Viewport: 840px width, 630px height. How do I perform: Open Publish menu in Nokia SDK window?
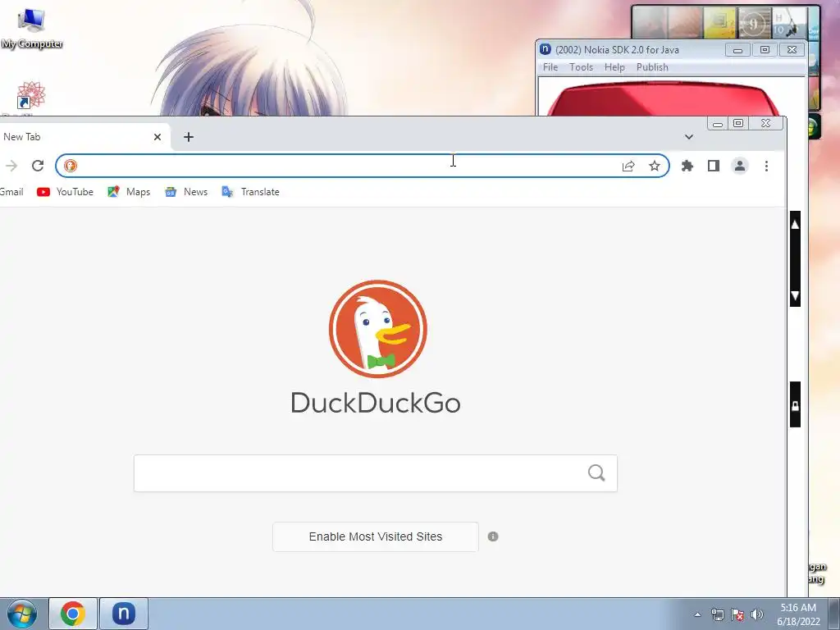pyautogui.click(x=652, y=67)
